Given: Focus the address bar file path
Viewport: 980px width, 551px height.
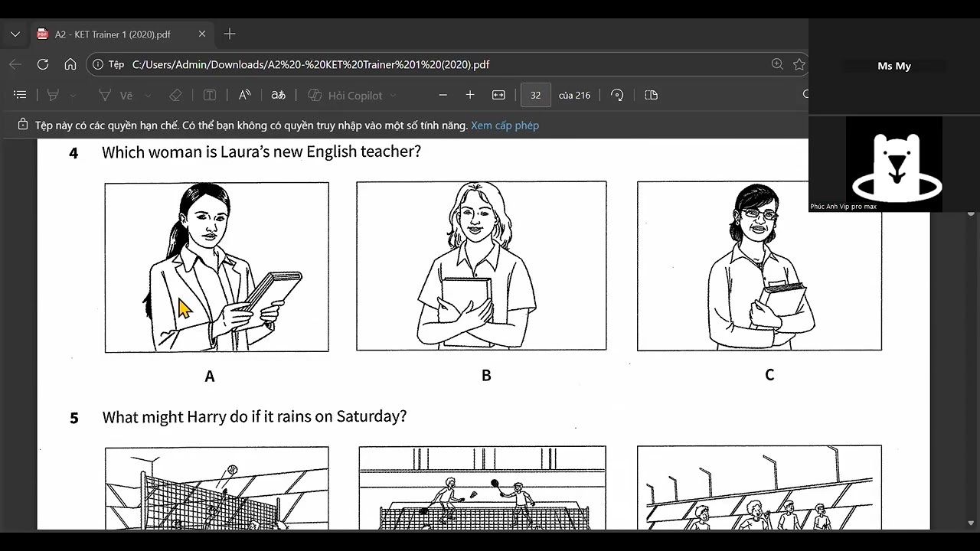Looking at the screenshot, I should click(311, 65).
